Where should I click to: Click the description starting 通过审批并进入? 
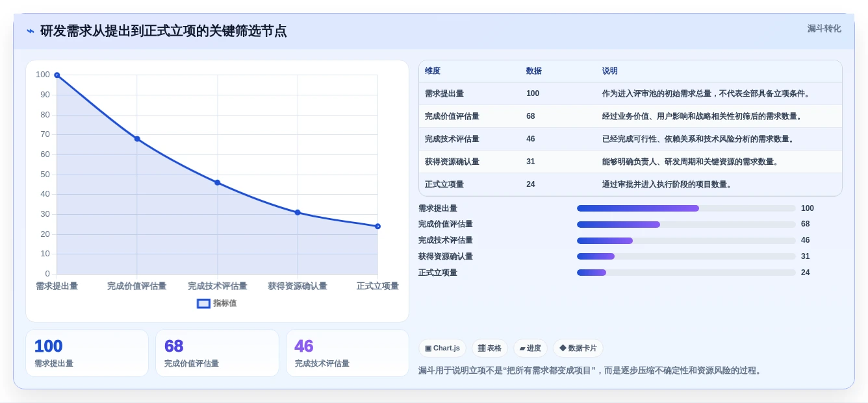click(x=669, y=184)
